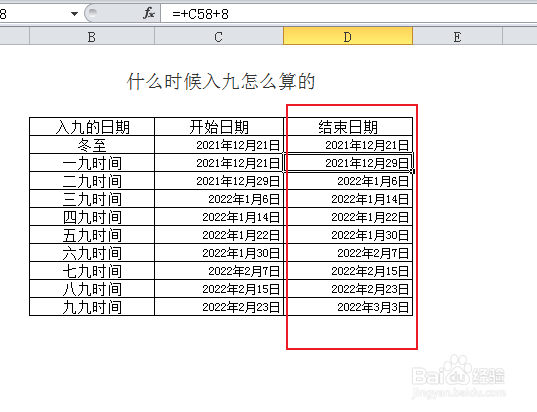Viewport: 537px width, 412px height.
Task: Open the Name Box dropdown arrow
Action: coord(74,14)
